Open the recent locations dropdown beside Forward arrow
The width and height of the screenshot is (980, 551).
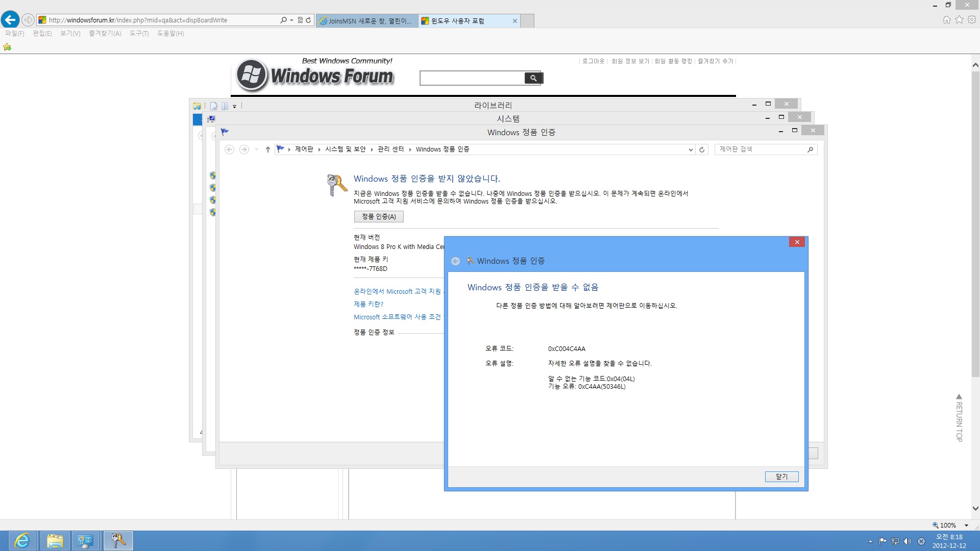tap(256, 149)
